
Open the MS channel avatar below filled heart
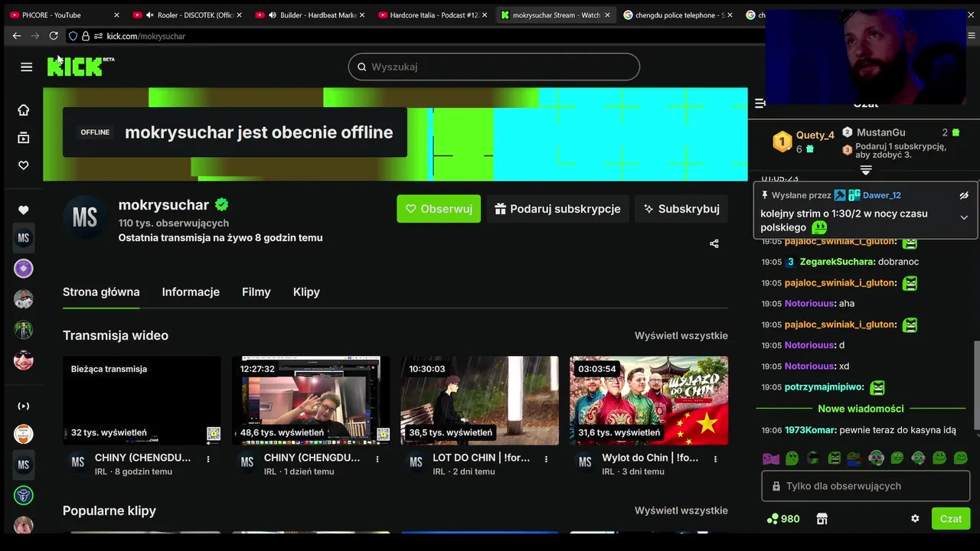pyautogui.click(x=24, y=238)
